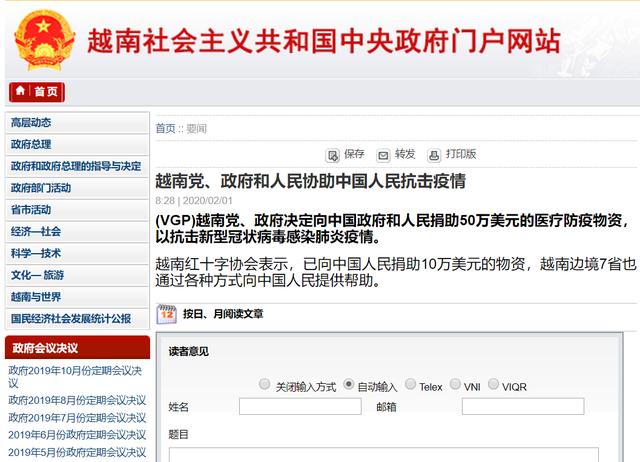Focus the 题目 subject input field
This screenshot has width=640, height=462.
(384, 455)
